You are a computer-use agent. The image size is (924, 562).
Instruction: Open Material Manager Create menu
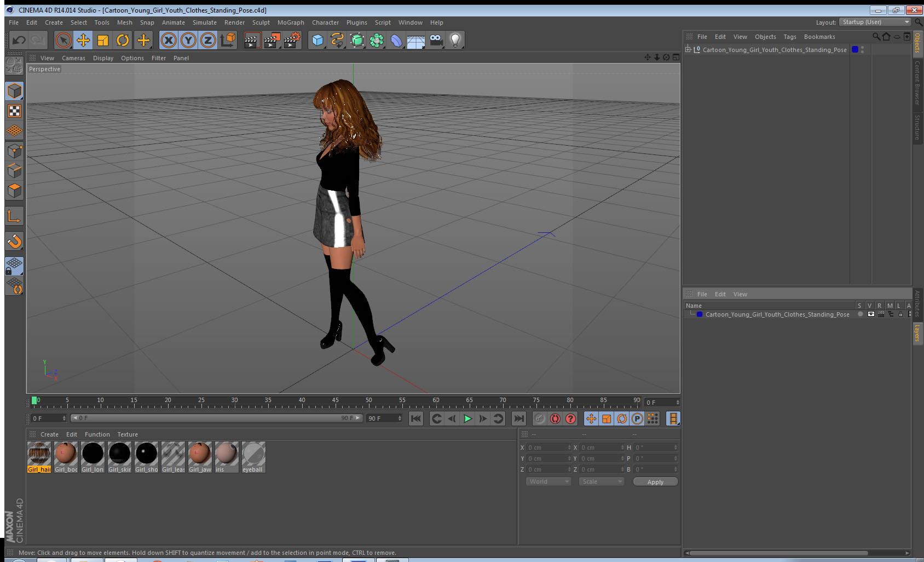pos(49,434)
